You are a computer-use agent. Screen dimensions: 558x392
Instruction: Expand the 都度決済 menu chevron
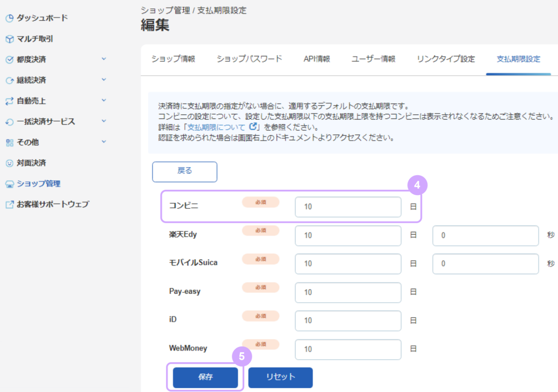coord(104,59)
